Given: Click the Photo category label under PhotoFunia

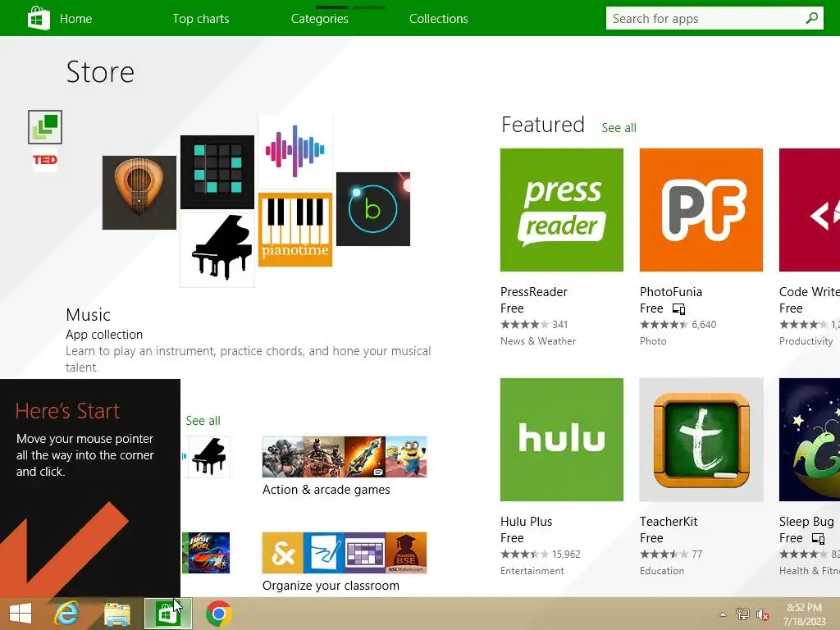Looking at the screenshot, I should 653,341.
